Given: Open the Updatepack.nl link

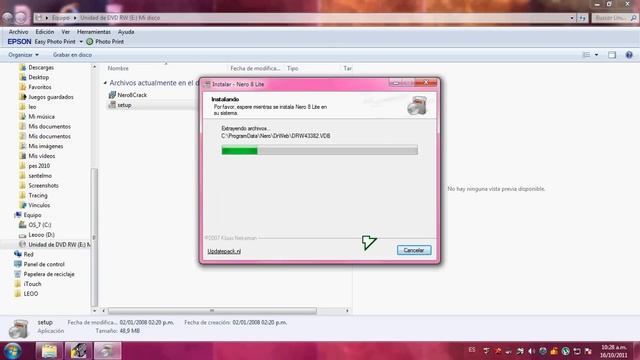Looking at the screenshot, I should (224, 251).
